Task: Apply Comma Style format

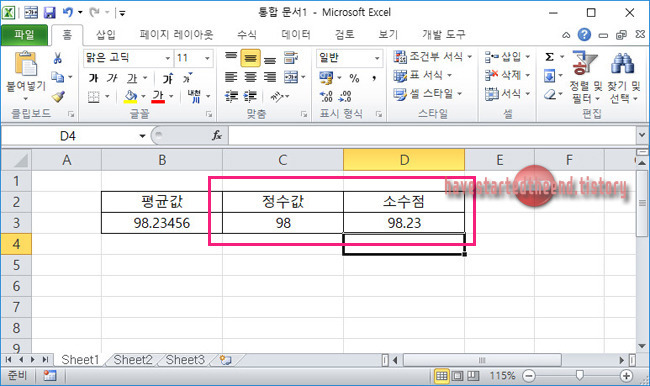Action: (374, 78)
